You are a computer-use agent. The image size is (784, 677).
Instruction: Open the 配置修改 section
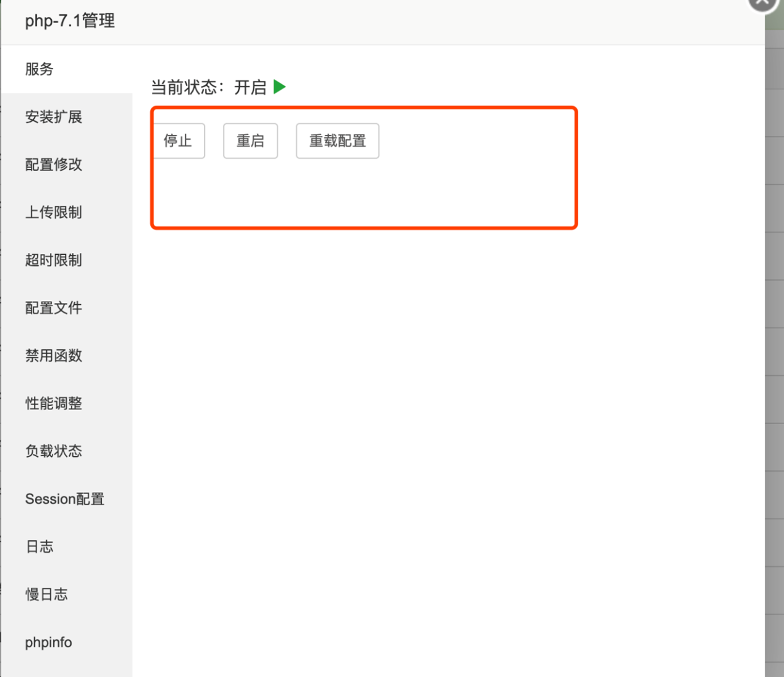pyautogui.click(x=54, y=164)
